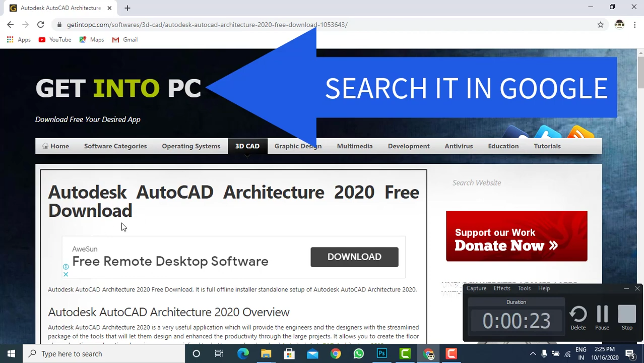
Task: Open the Education menu
Action: 503,146
